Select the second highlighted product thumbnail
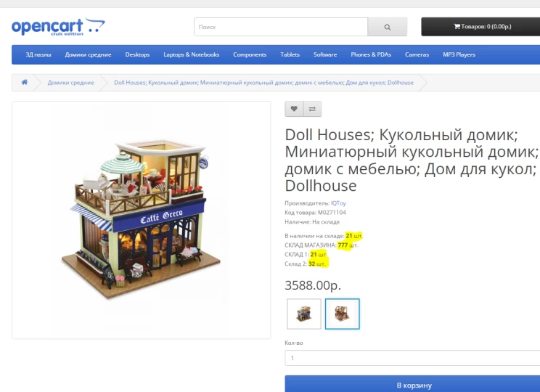 (x=343, y=314)
